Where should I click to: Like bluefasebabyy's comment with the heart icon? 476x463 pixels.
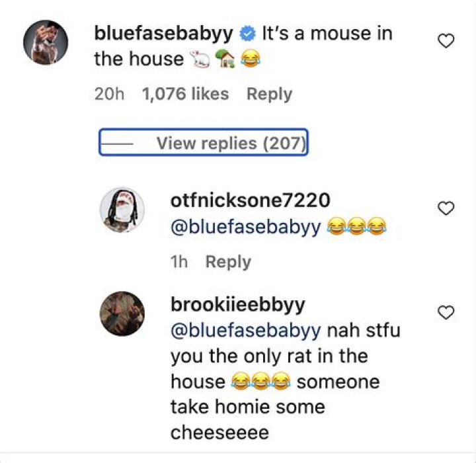[x=447, y=42]
